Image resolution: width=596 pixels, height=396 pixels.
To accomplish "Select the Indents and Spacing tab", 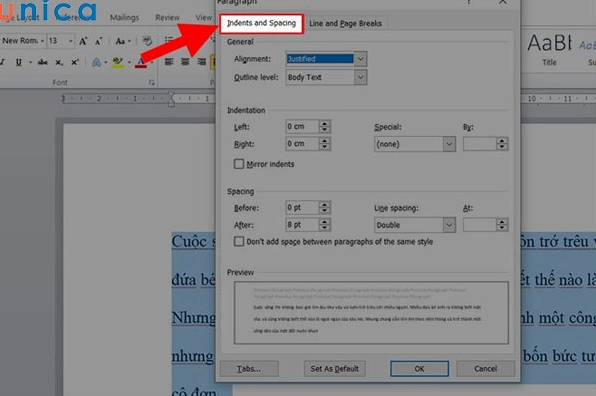I will (261, 23).
